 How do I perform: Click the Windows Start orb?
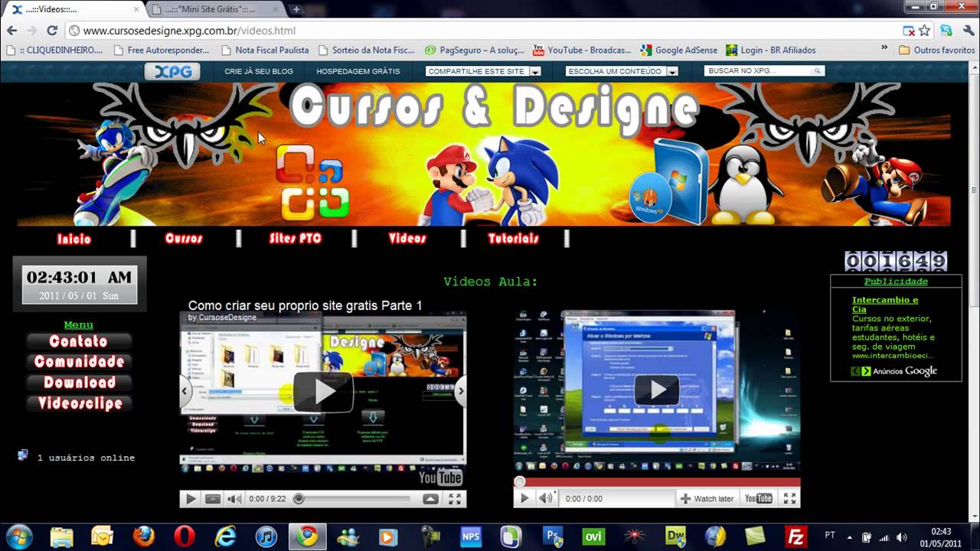coord(18,536)
